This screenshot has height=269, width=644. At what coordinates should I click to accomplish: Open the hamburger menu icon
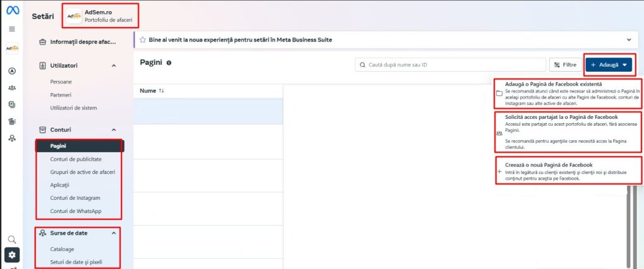click(x=12, y=29)
